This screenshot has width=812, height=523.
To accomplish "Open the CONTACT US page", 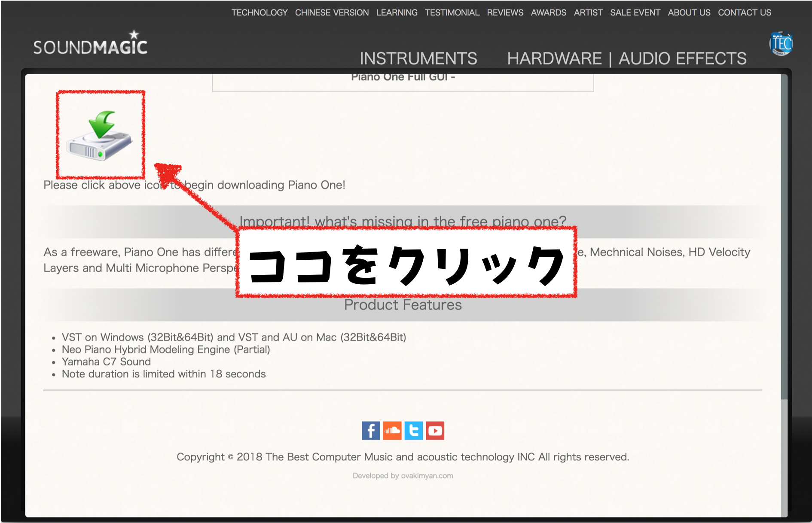I will (745, 12).
